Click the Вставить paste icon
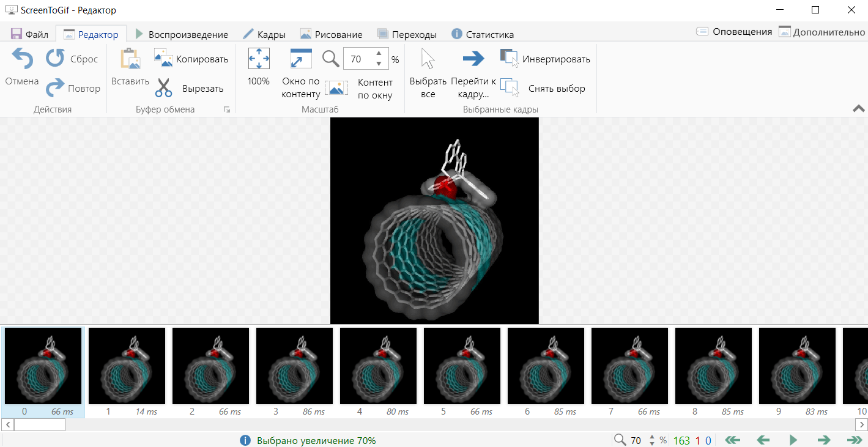Screen dimensions: 868x447 click(x=130, y=59)
